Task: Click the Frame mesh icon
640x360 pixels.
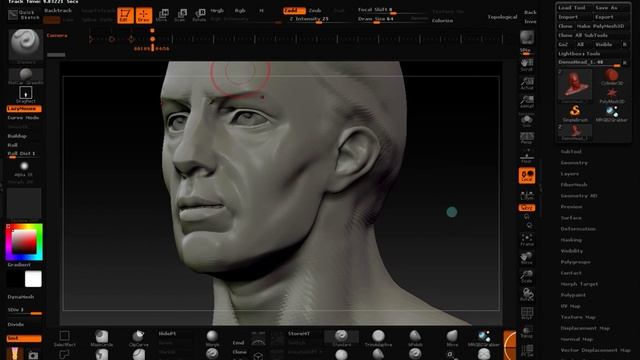Action: (x=527, y=240)
